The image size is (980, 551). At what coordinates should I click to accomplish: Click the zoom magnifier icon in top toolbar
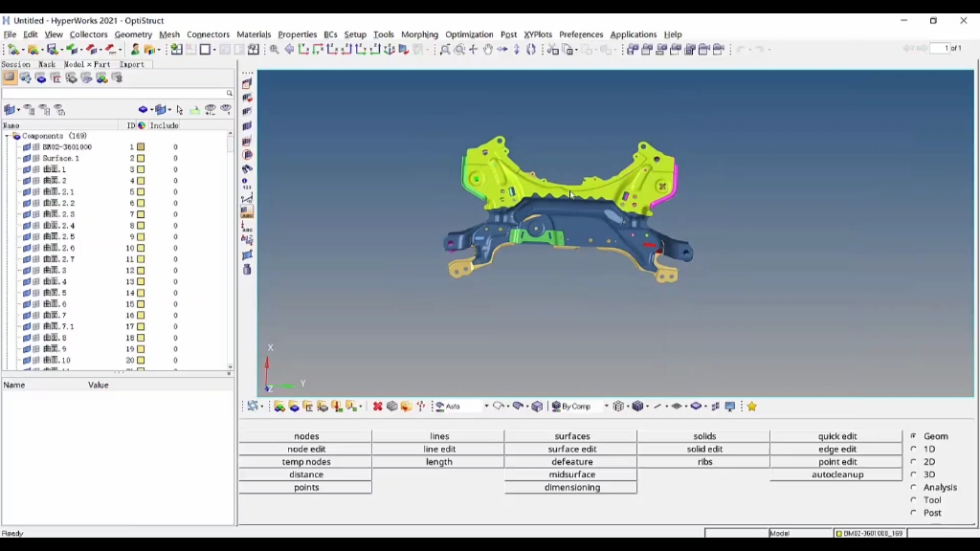tap(274, 50)
